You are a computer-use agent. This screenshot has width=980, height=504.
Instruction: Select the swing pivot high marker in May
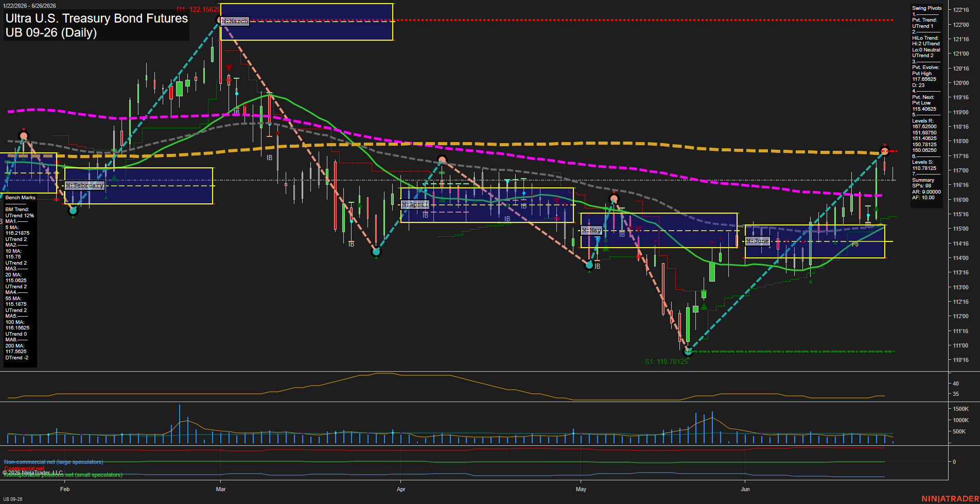point(614,199)
